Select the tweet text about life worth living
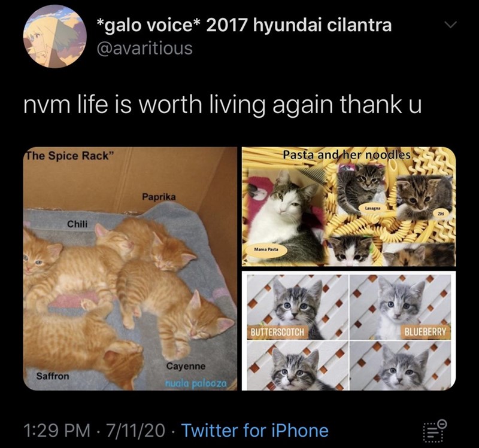479x448 pixels. pos(223,105)
